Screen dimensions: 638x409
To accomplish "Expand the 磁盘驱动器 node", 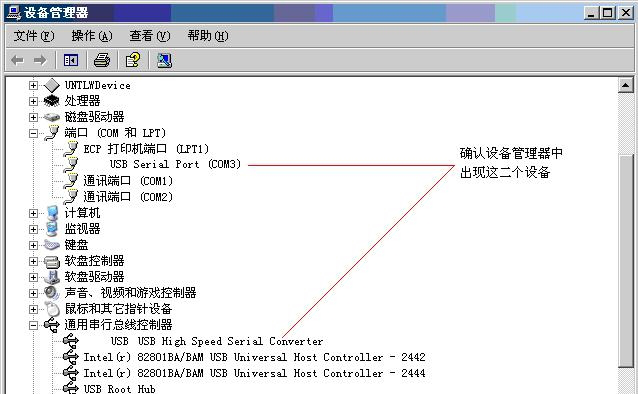I will click(33, 117).
